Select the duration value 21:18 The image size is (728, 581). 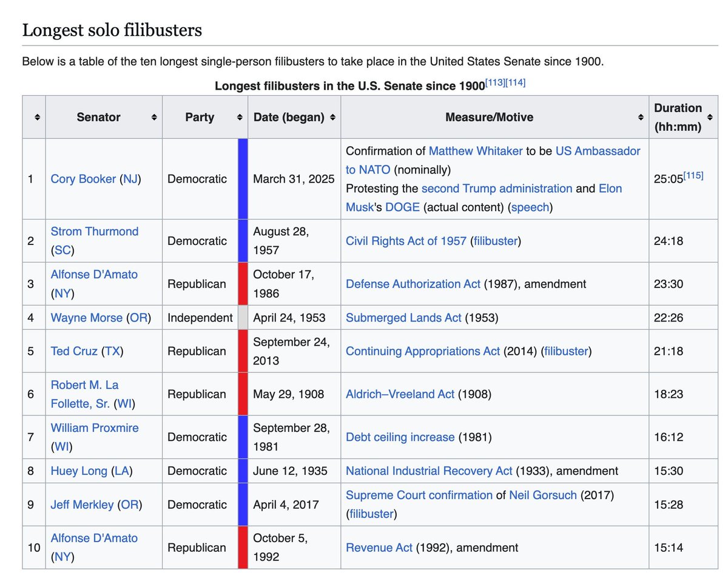click(669, 351)
